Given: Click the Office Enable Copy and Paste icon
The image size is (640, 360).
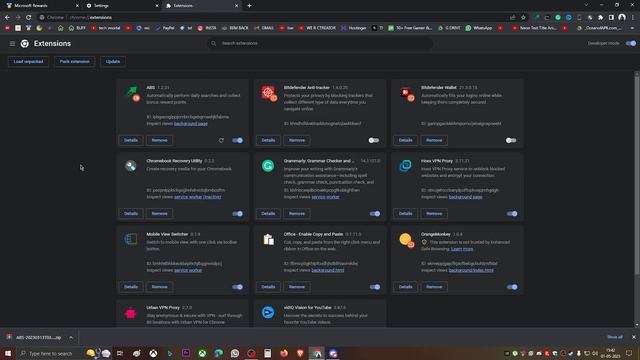Looking at the screenshot, I should pos(268,239).
